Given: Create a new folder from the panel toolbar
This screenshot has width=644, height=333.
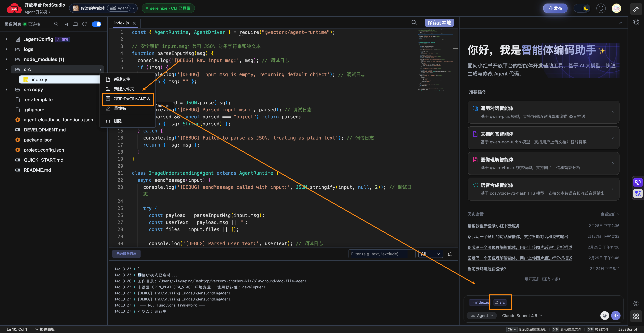Looking at the screenshot, I should click(x=75, y=24).
